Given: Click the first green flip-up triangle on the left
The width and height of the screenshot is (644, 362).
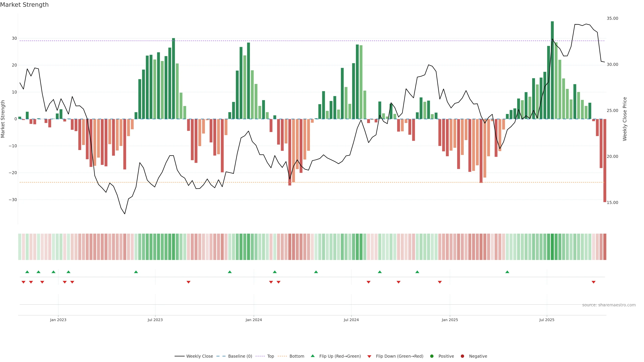Looking at the screenshot, I should pos(27,272).
